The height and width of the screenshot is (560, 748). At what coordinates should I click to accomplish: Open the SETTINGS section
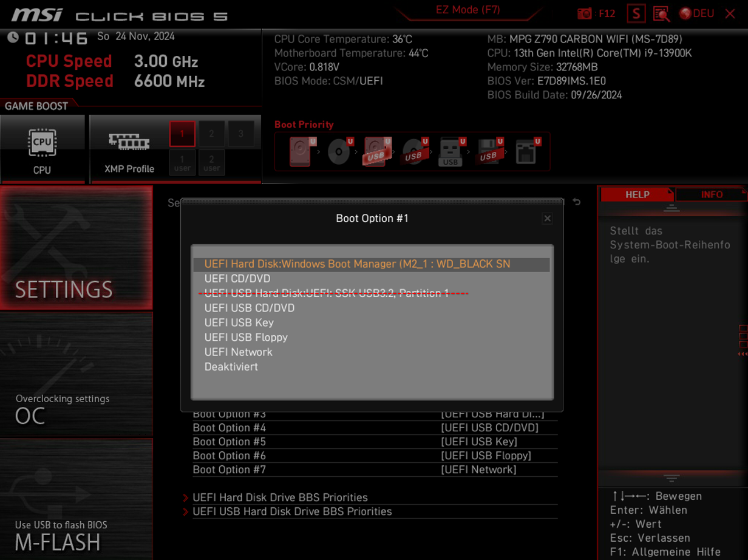point(76,248)
